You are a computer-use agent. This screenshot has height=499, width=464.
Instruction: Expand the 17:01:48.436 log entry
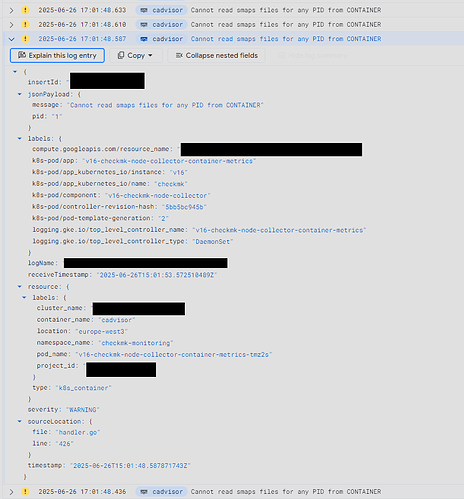pos(11,492)
